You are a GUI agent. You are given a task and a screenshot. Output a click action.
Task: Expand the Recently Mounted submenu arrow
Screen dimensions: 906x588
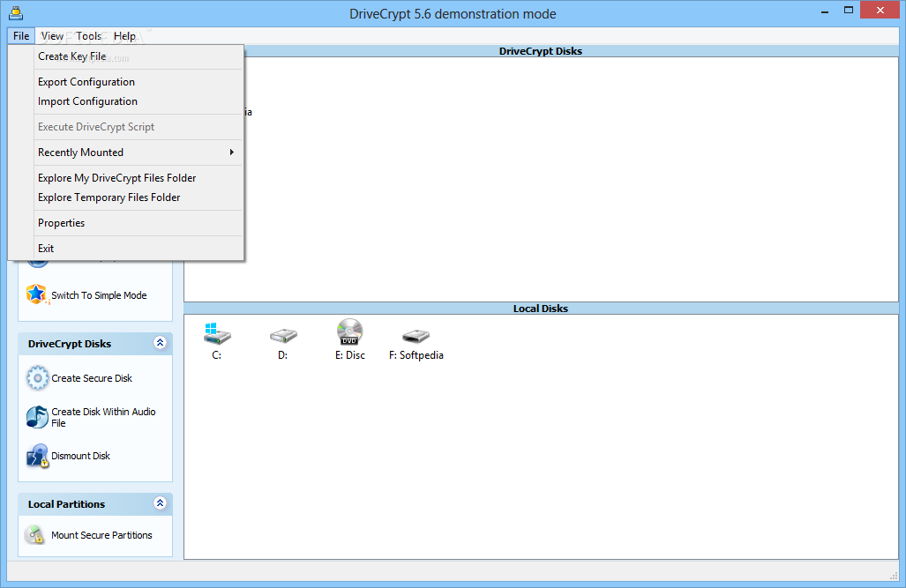232,152
